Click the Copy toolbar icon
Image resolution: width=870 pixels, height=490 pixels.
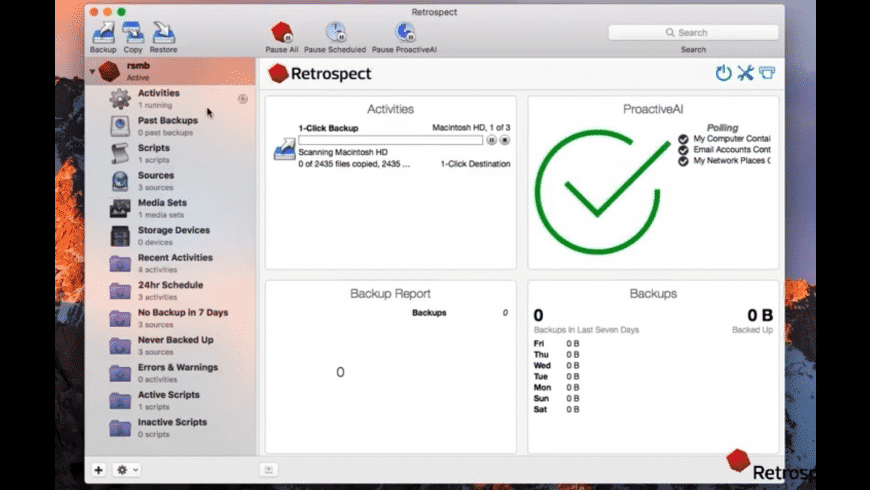[x=133, y=33]
